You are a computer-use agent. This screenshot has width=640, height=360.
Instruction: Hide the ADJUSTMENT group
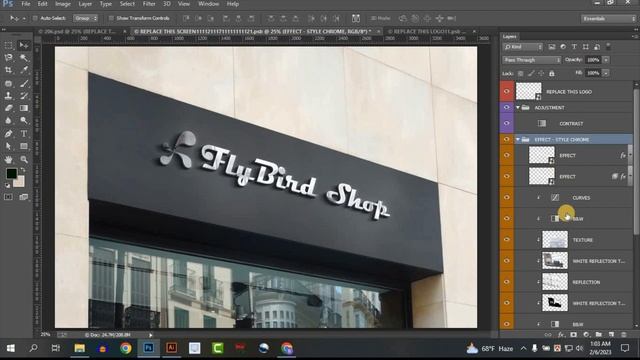[x=507, y=107]
